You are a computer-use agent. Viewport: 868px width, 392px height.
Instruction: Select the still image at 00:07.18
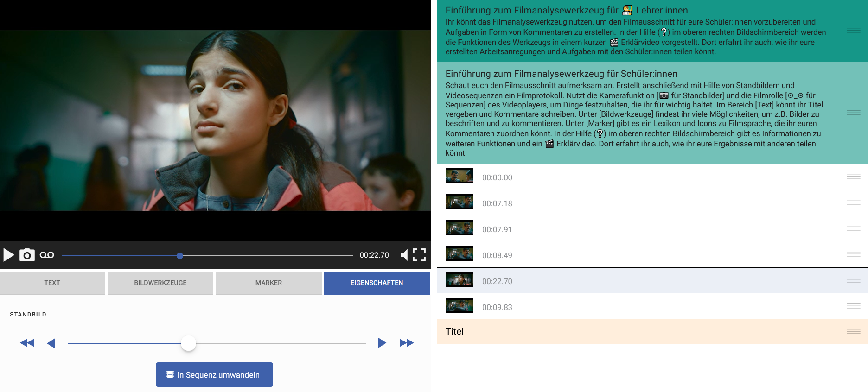[x=497, y=203]
